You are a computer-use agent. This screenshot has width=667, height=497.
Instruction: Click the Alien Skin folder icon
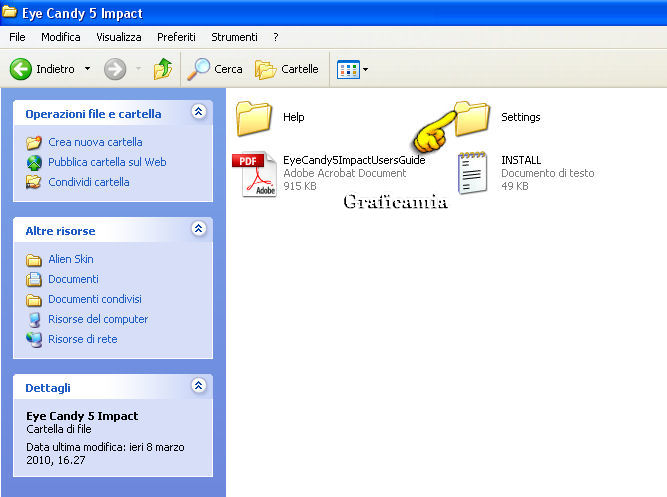point(34,260)
